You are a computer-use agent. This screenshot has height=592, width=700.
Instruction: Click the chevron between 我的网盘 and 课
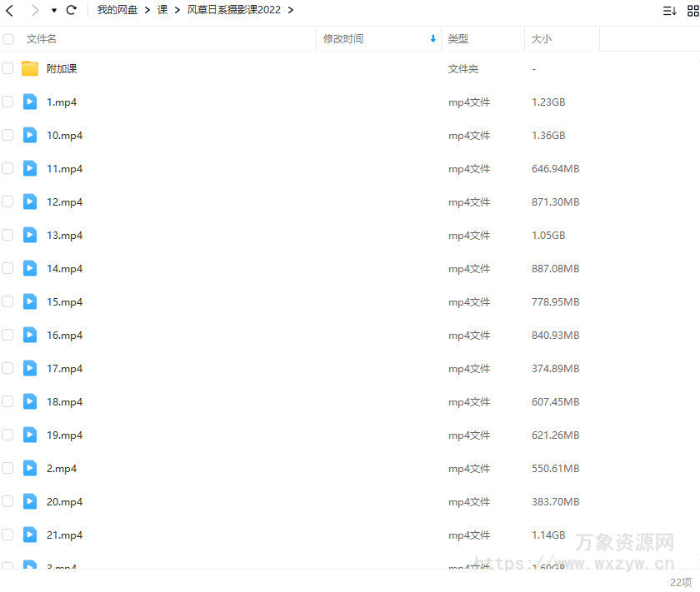tap(147, 10)
